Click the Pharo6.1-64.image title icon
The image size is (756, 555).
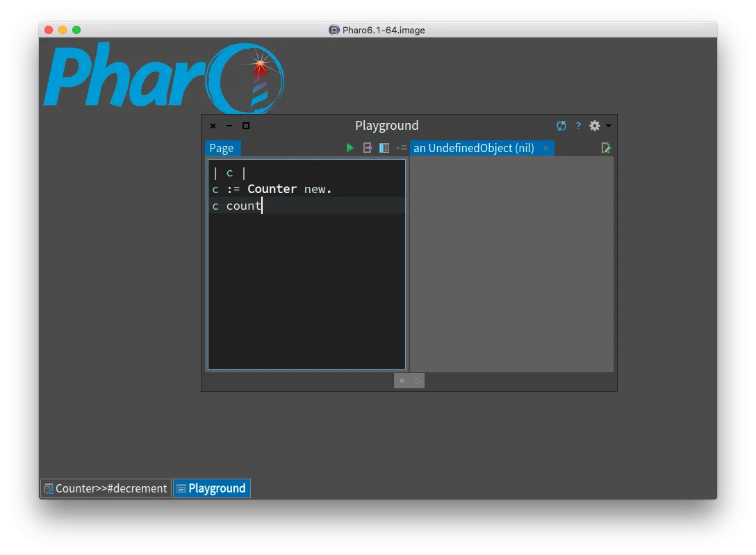pos(334,30)
